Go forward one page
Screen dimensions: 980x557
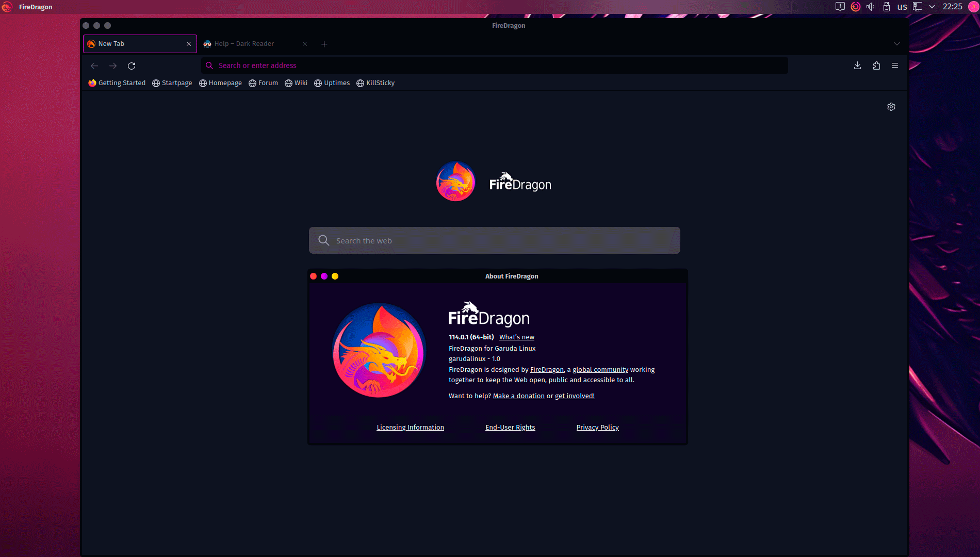113,65
